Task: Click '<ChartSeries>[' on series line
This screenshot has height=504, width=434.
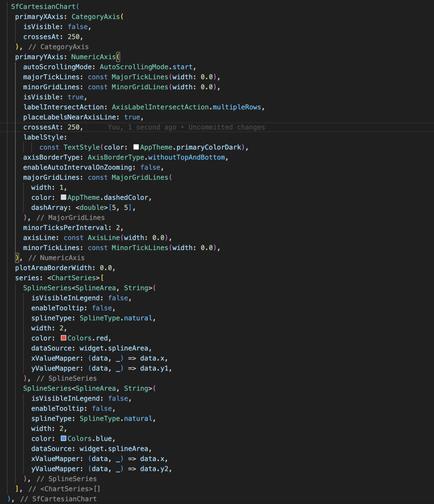Action: coord(76,278)
